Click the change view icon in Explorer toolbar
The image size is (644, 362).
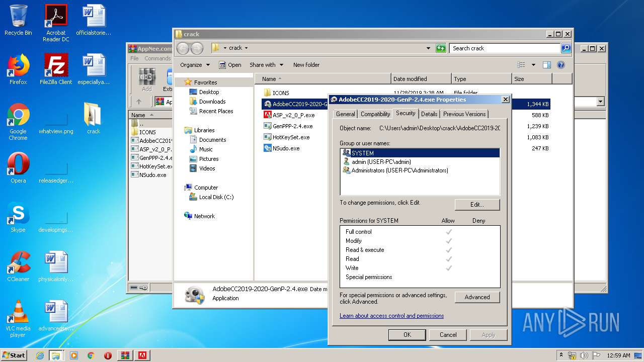point(521,65)
